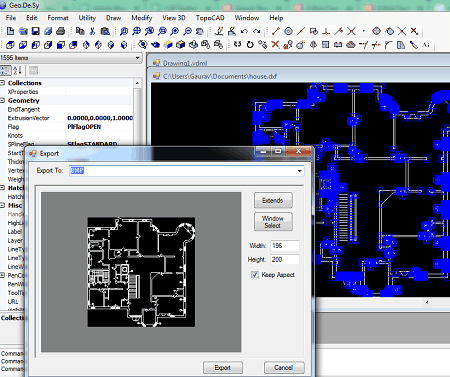Open the Modify menu

(x=142, y=18)
